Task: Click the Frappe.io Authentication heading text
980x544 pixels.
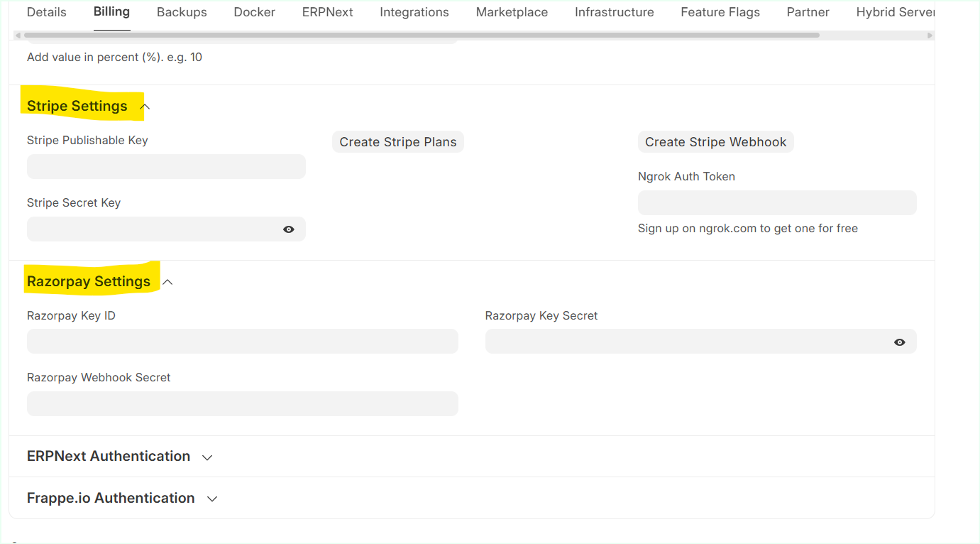Action: click(111, 498)
